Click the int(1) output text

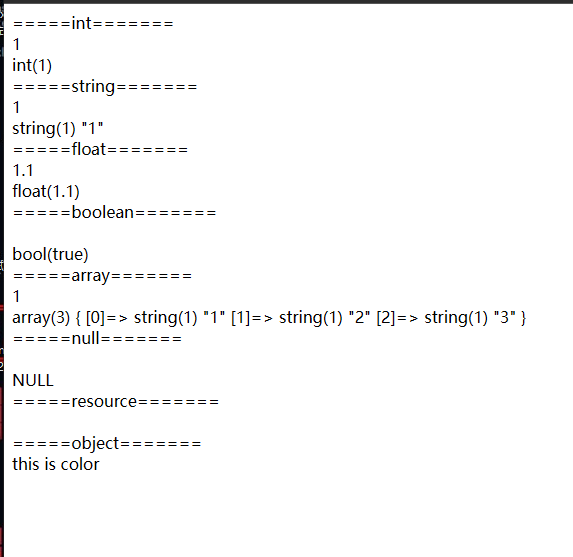[x=32, y=66]
